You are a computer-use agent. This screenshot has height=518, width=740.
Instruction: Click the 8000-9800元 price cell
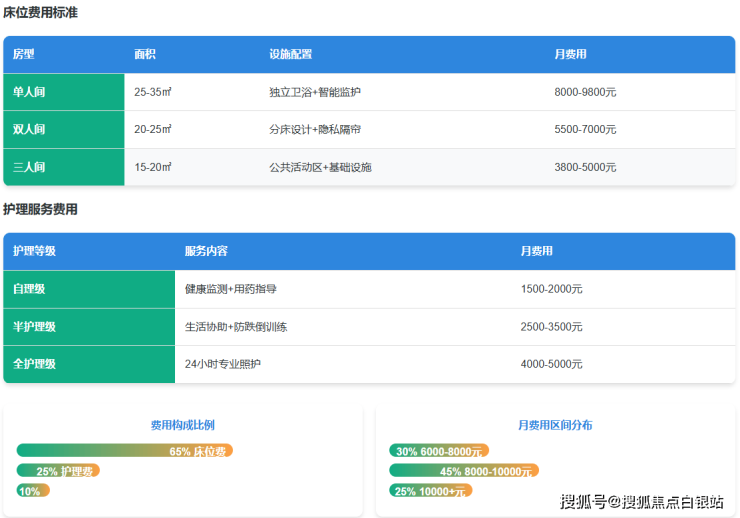pyautogui.click(x=585, y=92)
